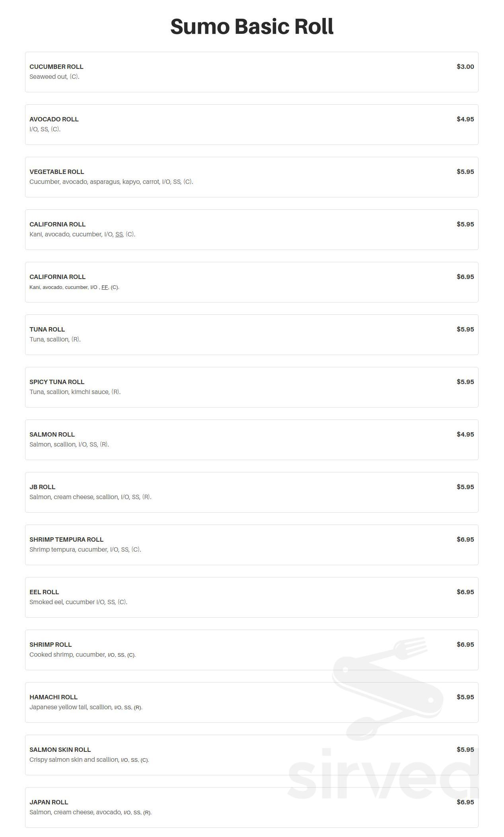Select the JB Roll menu item
Image resolution: width=504 pixels, height=837 pixels.
(x=43, y=487)
